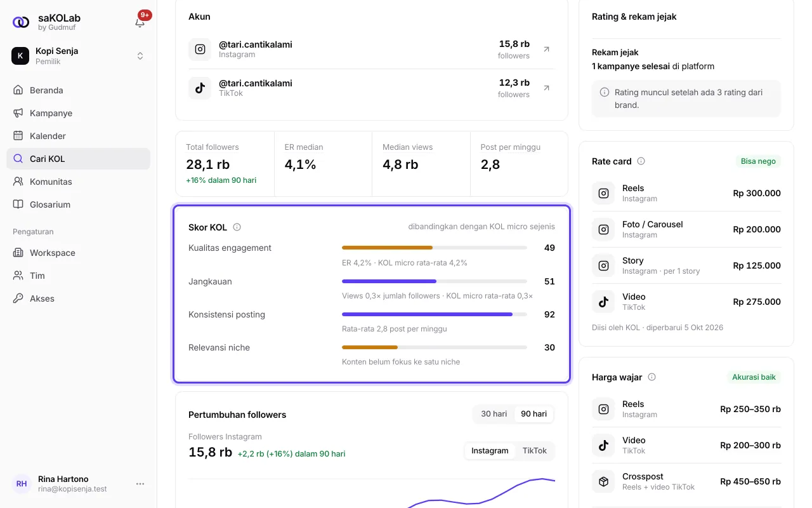Click the Story Instagram icon in Rate card

tap(603, 265)
